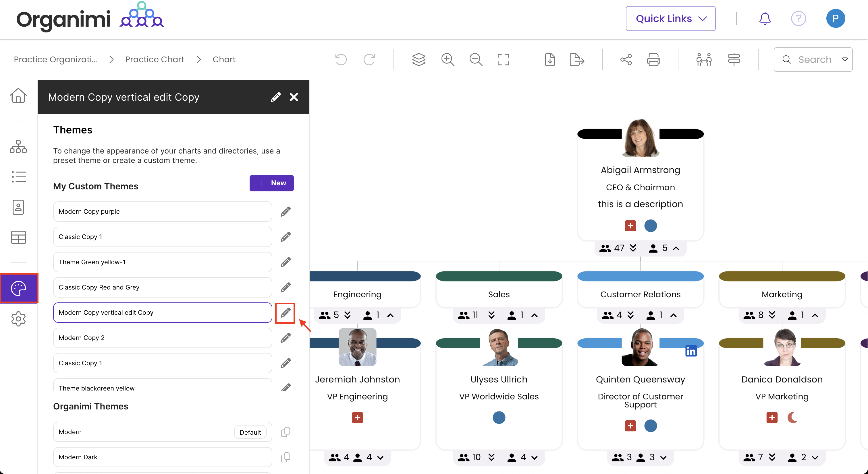Open the Quick Links dropdown
The width and height of the screenshot is (868, 474).
pyautogui.click(x=671, y=19)
